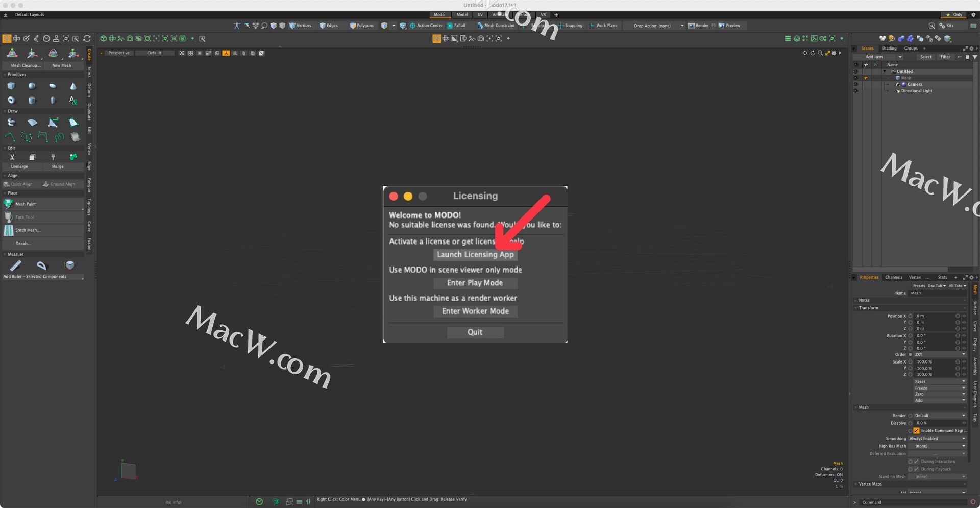Toggle visibility of the Camera item
The width and height of the screenshot is (980, 508).
[856, 84]
